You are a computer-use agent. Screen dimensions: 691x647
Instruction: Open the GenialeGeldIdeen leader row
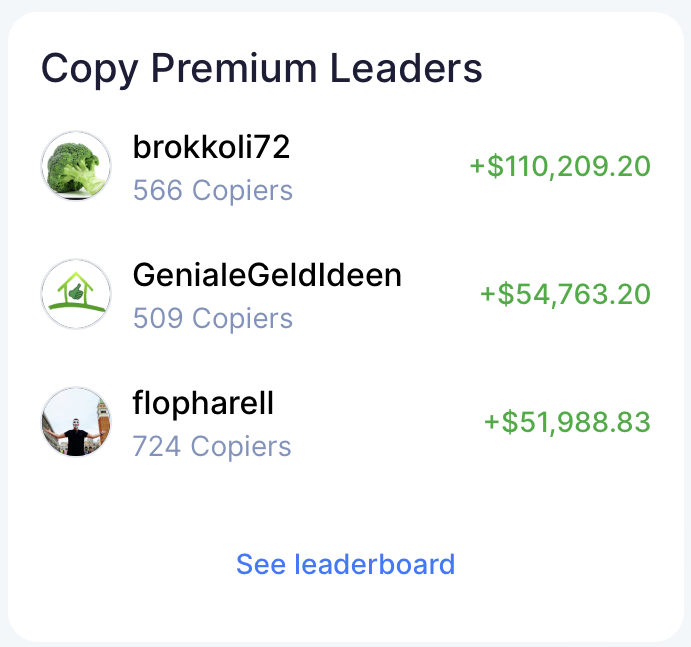[346, 294]
